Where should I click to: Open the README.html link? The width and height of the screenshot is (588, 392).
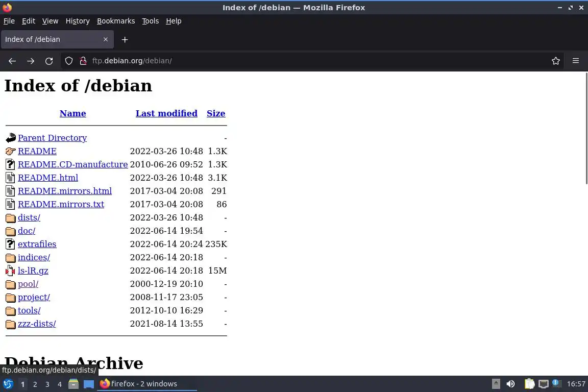click(48, 178)
